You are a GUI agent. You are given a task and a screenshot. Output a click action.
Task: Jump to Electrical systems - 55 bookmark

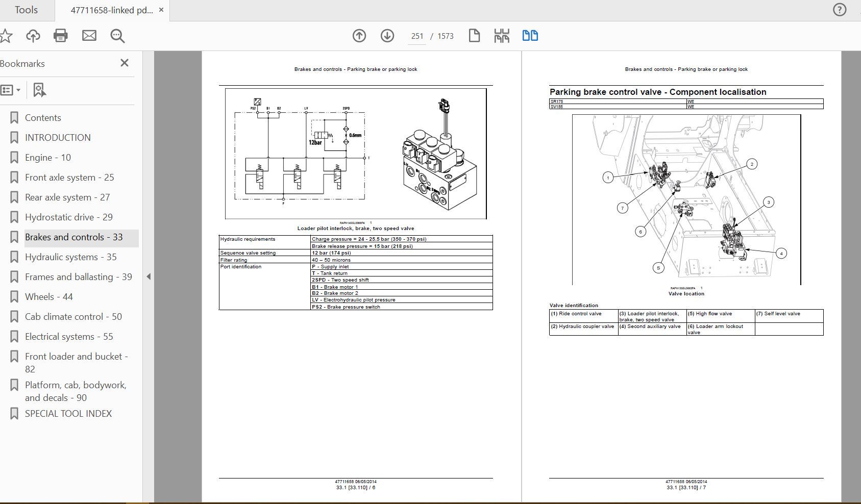69,337
